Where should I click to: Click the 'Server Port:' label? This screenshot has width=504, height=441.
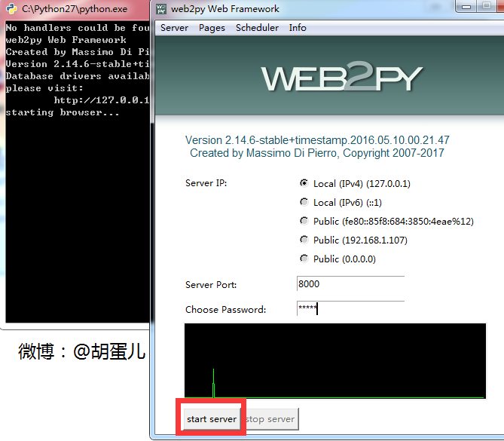pyautogui.click(x=211, y=285)
